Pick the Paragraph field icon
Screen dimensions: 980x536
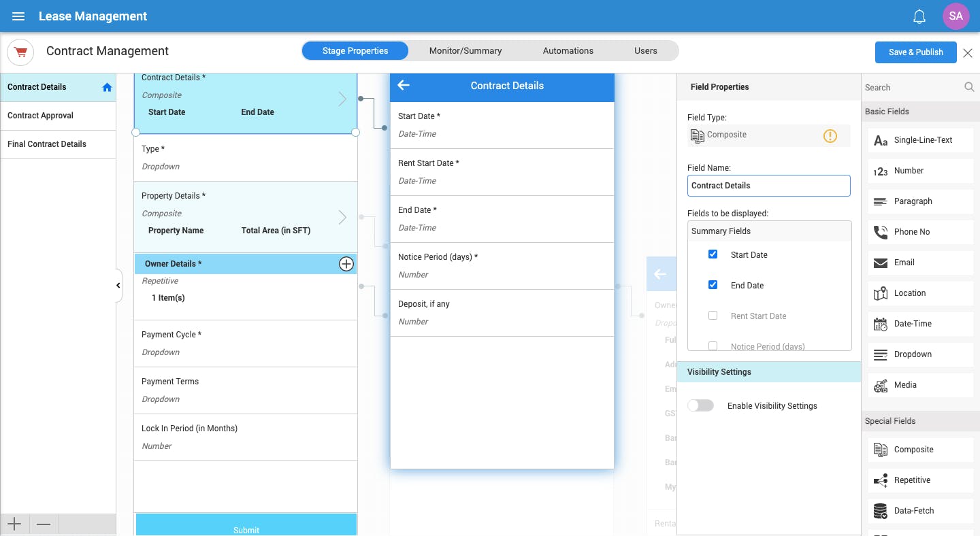click(881, 202)
